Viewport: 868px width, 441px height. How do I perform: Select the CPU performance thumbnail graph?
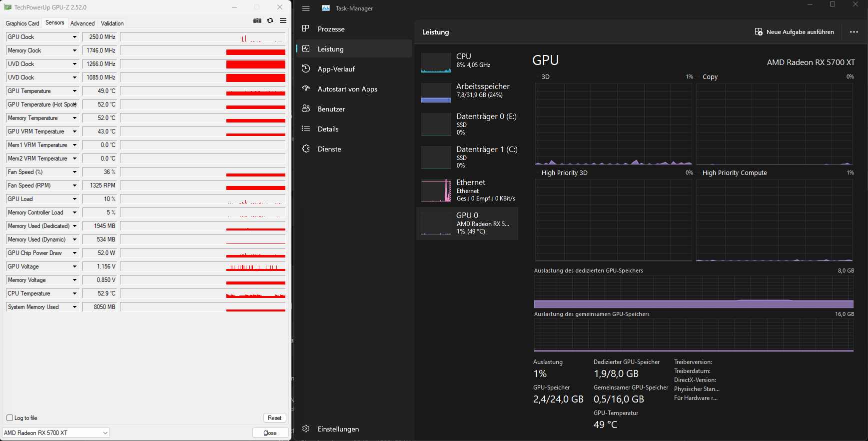point(436,63)
